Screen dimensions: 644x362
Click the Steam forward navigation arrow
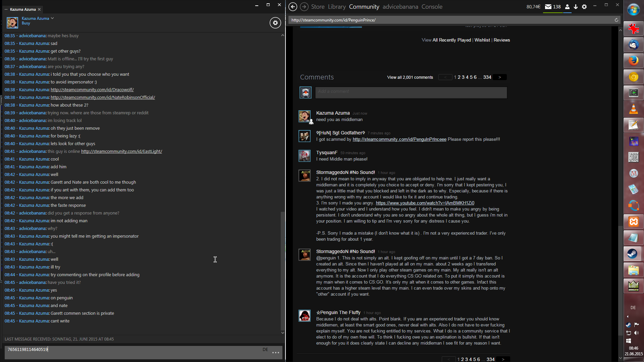(304, 7)
